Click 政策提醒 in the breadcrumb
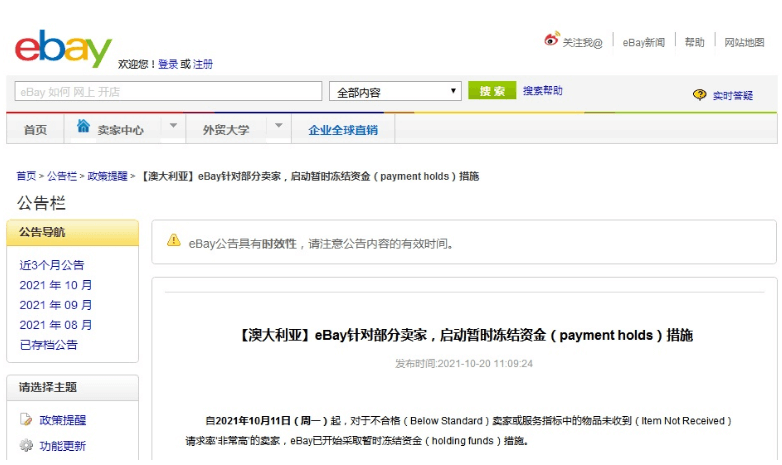Image resolution: width=782 pixels, height=465 pixels. click(107, 176)
